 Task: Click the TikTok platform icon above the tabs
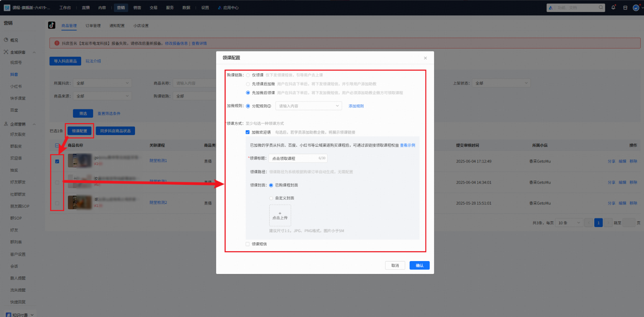(51, 25)
